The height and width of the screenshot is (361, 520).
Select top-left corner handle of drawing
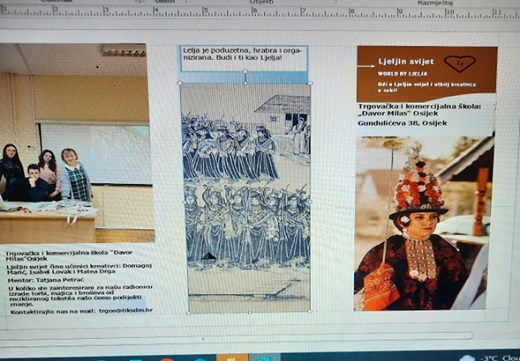tap(180, 83)
